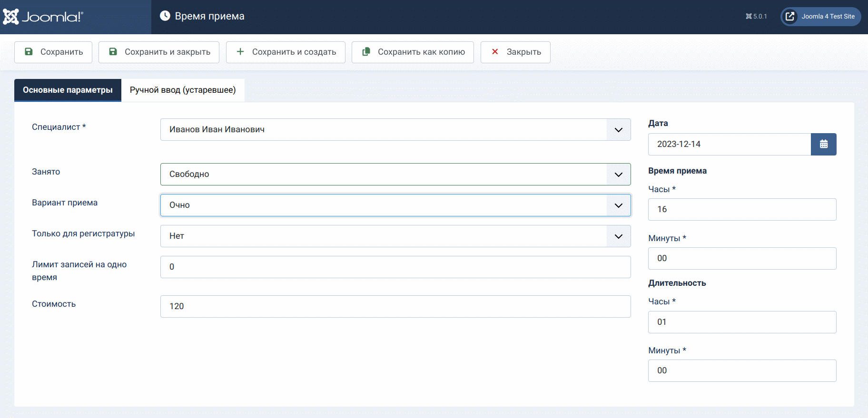Expand the Вариант приема dropdown
This screenshot has width=868, height=418.
(x=395, y=205)
